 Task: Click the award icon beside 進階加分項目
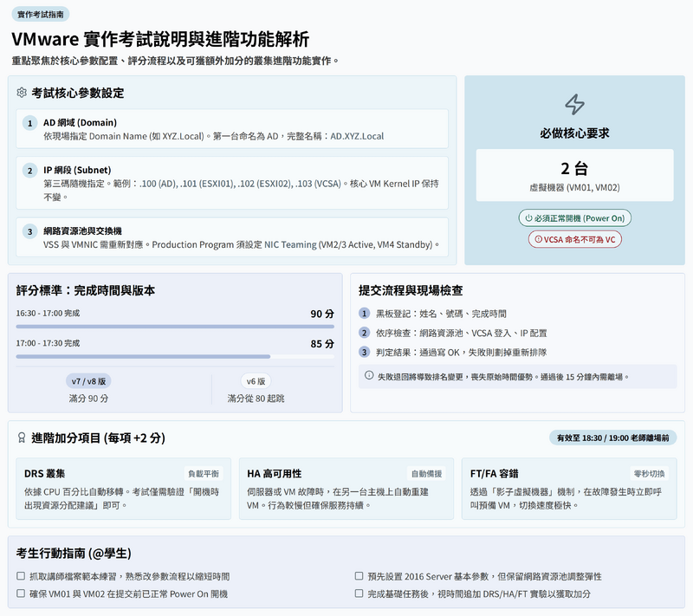point(22,438)
